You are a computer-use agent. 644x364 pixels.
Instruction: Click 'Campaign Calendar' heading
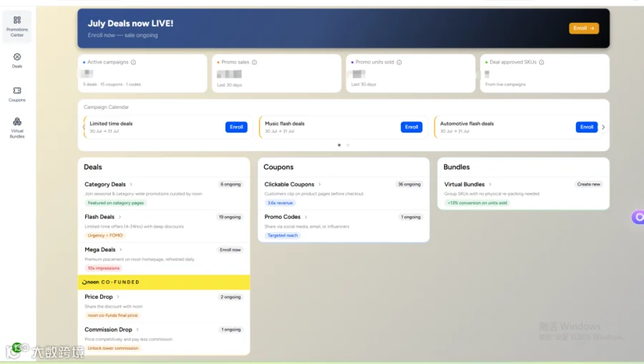tap(107, 107)
